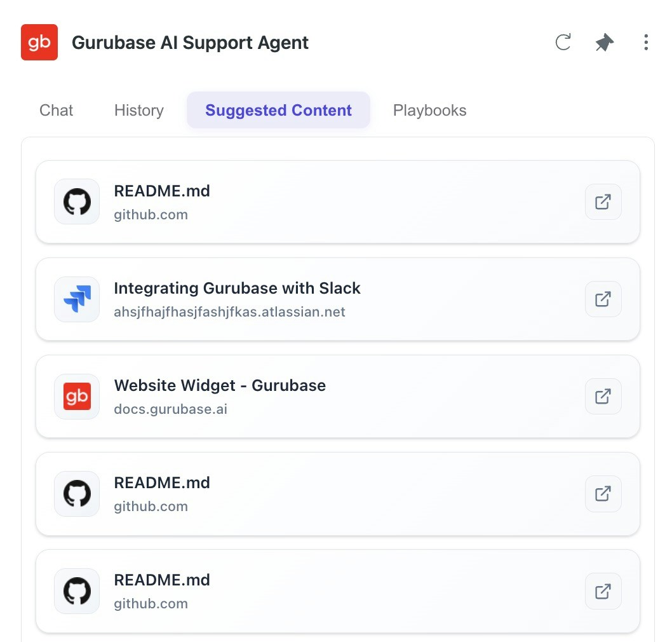Image resolution: width=672 pixels, height=642 pixels.
Task: Open the History tab
Action: [x=138, y=110]
